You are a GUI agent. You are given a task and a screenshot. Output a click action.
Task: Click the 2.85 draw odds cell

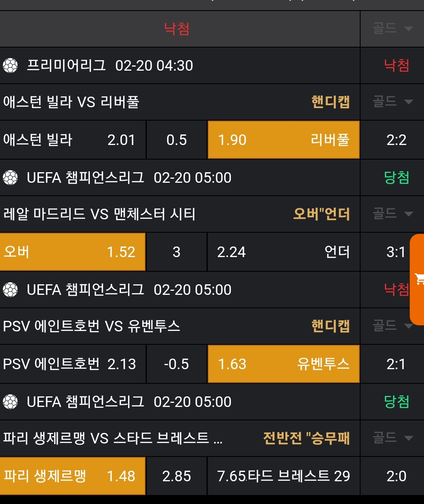click(176, 476)
